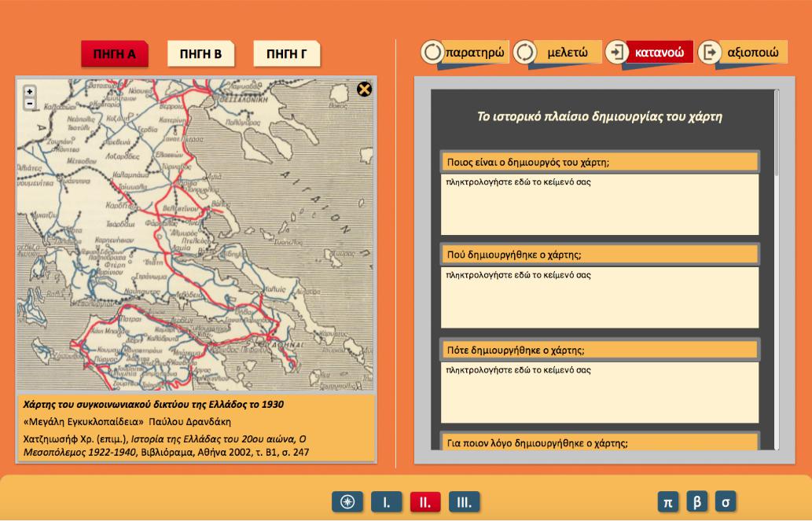Go to section I.
The height and width of the screenshot is (521, 812).
tap(386, 502)
